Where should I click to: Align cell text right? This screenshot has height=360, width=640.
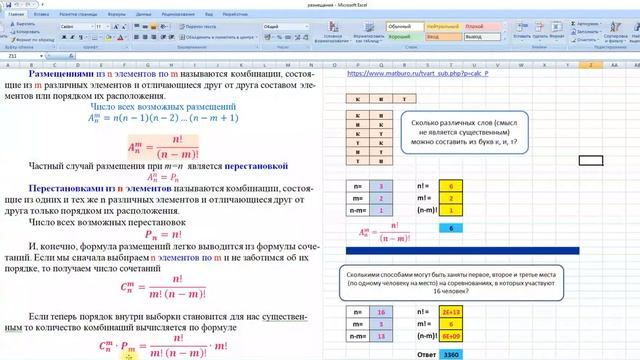click(153, 37)
